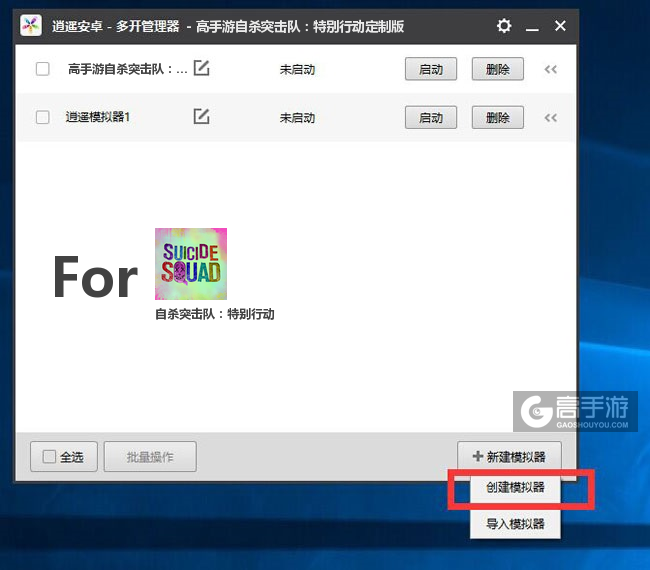Rename 高手游自杀突击队 emulator via edit icon
The height and width of the screenshot is (570, 650).
click(201, 68)
